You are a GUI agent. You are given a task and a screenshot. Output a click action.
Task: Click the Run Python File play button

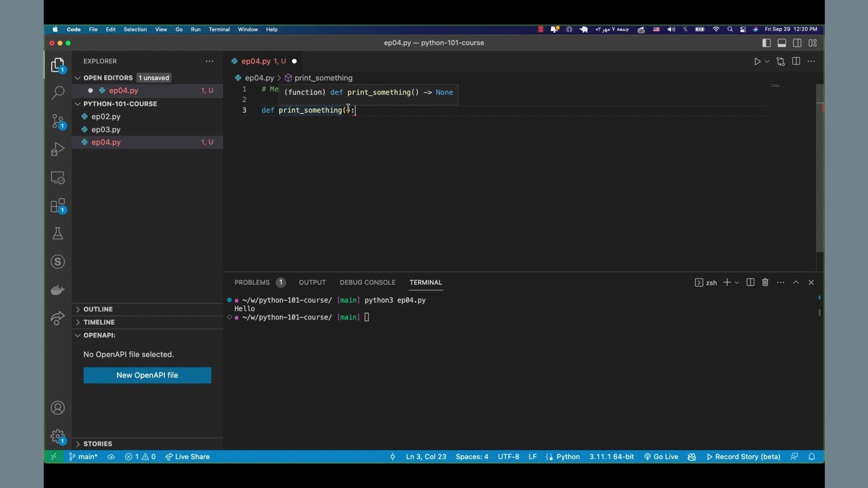(757, 61)
